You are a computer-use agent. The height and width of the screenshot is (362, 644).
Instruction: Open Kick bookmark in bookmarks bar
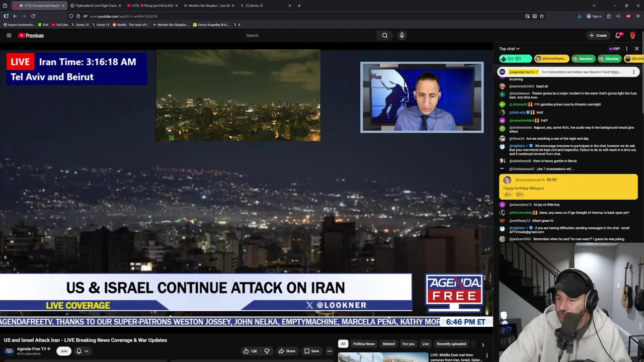pos(43,25)
